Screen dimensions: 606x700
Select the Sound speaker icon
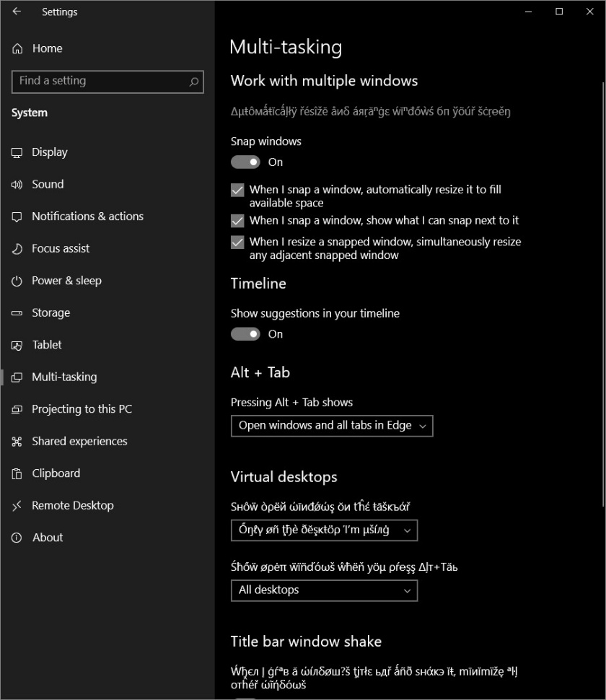click(x=17, y=185)
